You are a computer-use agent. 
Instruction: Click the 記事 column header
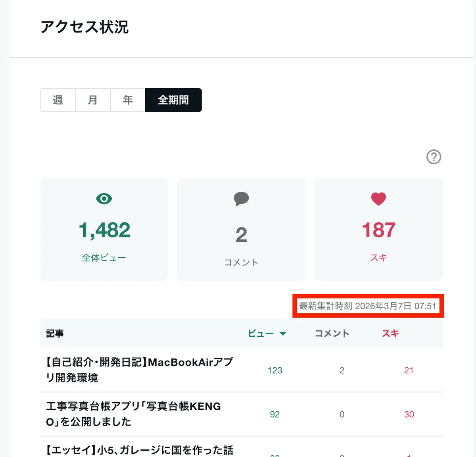[55, 334]
